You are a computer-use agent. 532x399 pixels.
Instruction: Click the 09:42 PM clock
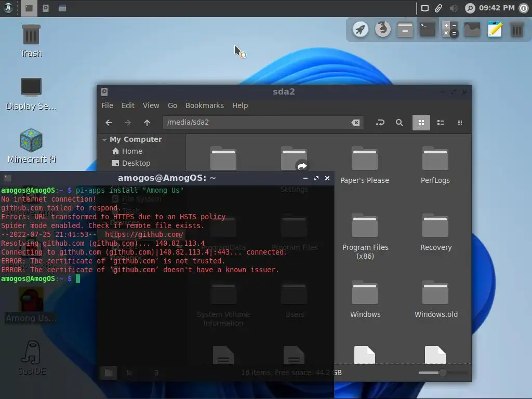click(497, 8)
